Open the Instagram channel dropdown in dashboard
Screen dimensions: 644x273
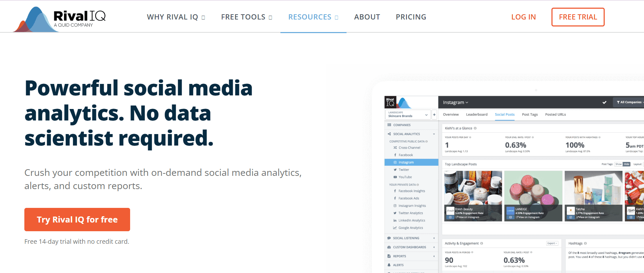(x=455, y=102)
